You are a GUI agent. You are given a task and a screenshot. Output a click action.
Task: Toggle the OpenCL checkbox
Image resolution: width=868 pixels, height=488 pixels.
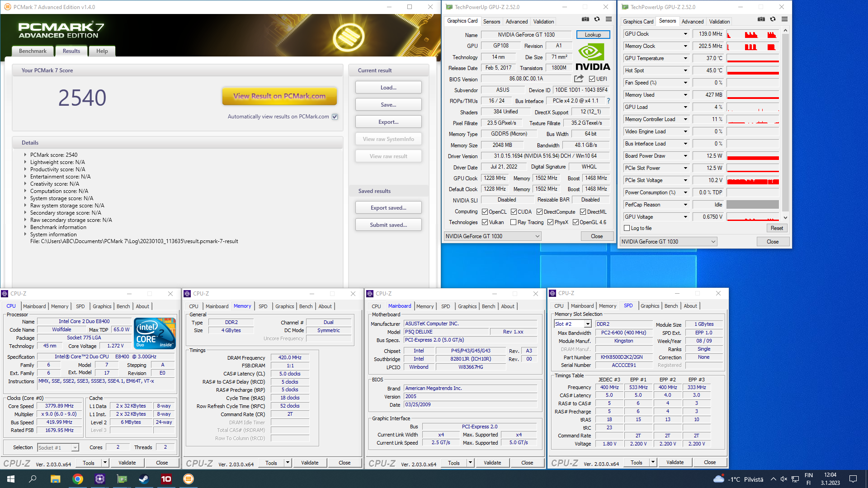(x=485, y=212)
